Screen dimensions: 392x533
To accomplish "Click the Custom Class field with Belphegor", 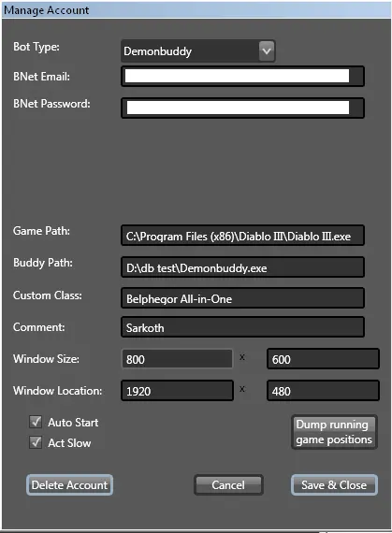I will (x=242, y=298).
